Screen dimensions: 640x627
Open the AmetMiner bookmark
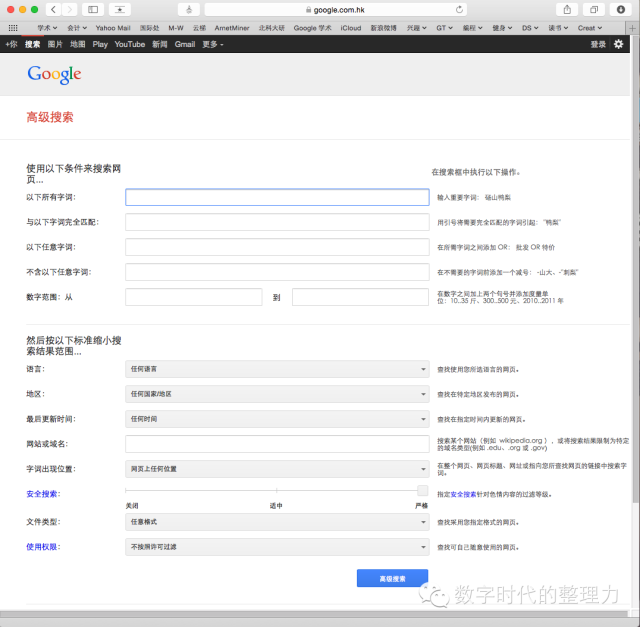232,28
